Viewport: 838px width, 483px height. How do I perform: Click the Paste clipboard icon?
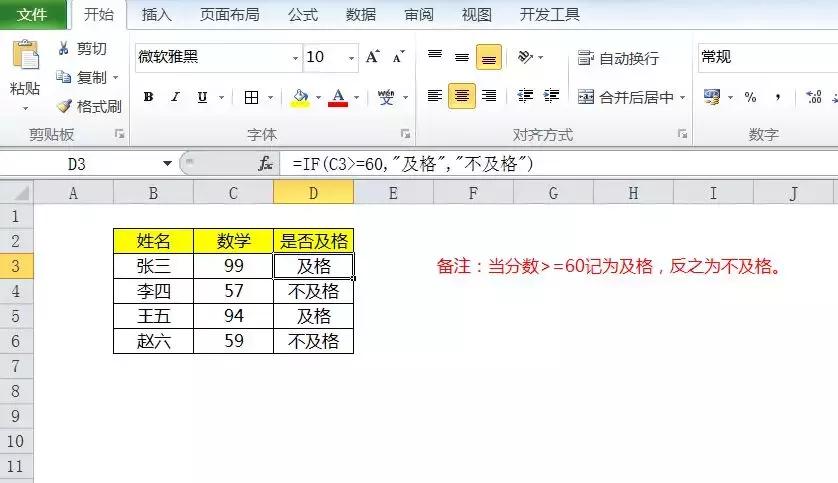[x=25, y=56]
